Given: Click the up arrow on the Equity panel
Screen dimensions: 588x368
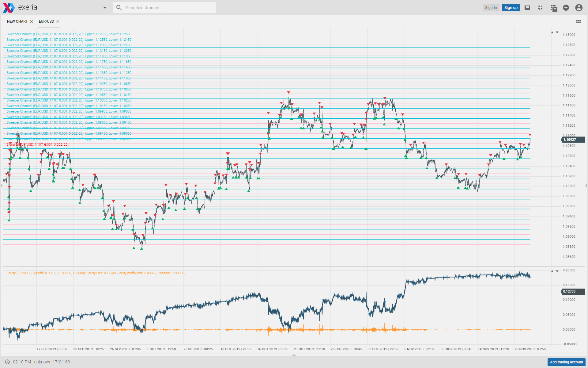Looking at the screenshot, I should tap(552, 271).
